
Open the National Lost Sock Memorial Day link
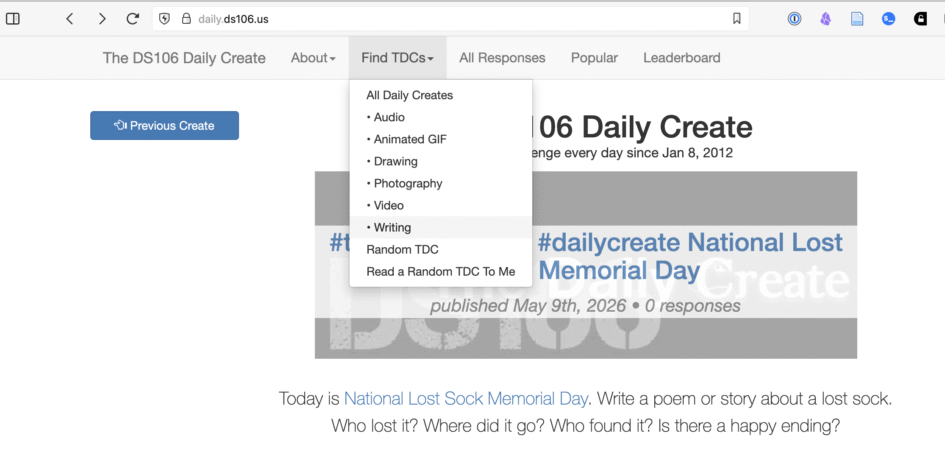[x=465, y=398]
